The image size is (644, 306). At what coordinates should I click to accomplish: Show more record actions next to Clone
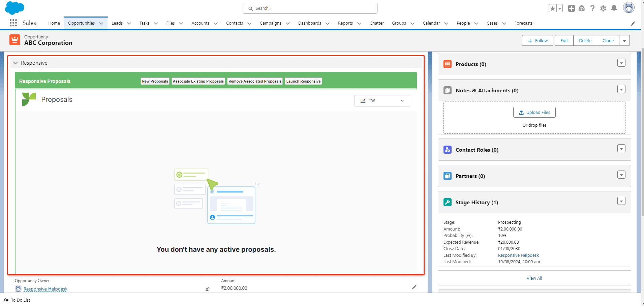(x=624, y=41)
